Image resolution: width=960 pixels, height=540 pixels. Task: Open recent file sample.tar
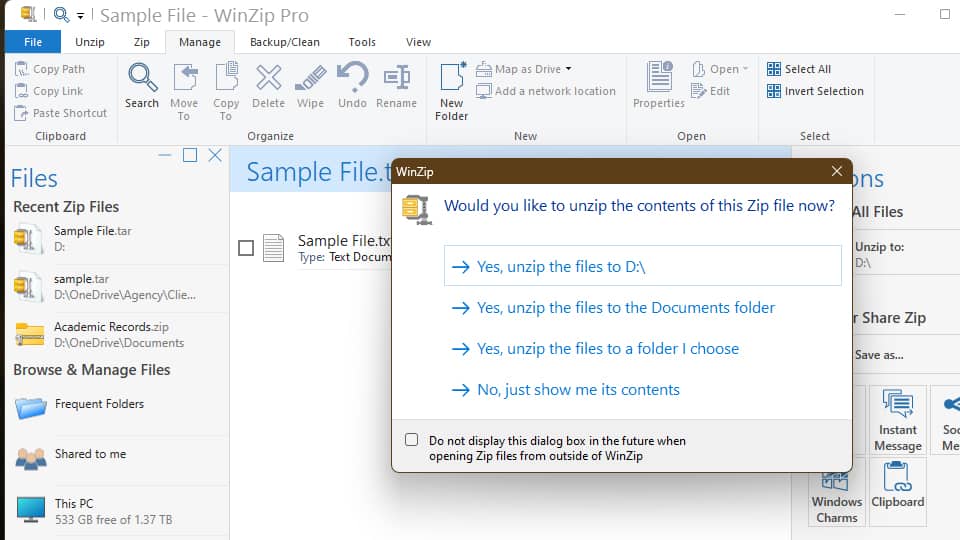pos(104,287)
